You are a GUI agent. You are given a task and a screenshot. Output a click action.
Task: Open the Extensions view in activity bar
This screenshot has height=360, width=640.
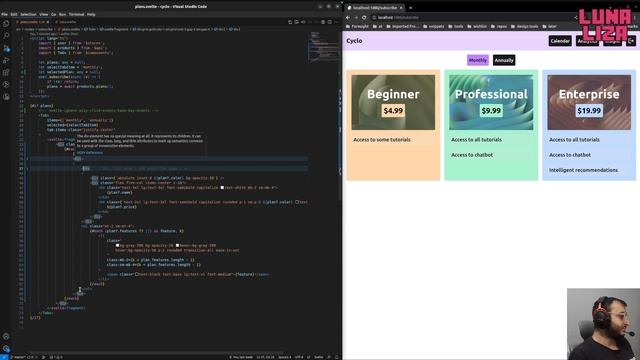(6, 73)
